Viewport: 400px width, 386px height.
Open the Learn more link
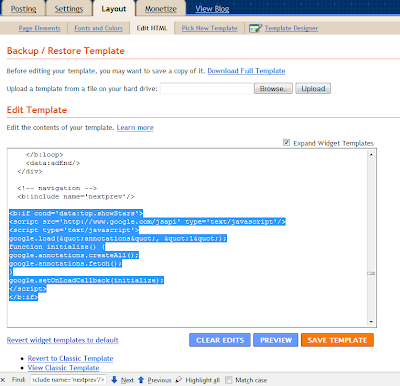click(135, 128)
